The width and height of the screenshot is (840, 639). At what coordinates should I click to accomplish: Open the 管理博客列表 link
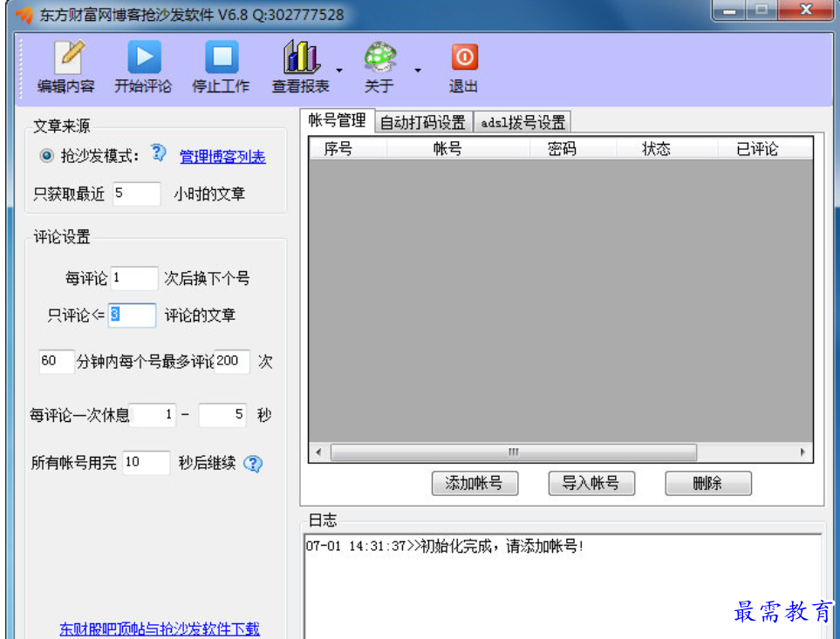(222, 156)
